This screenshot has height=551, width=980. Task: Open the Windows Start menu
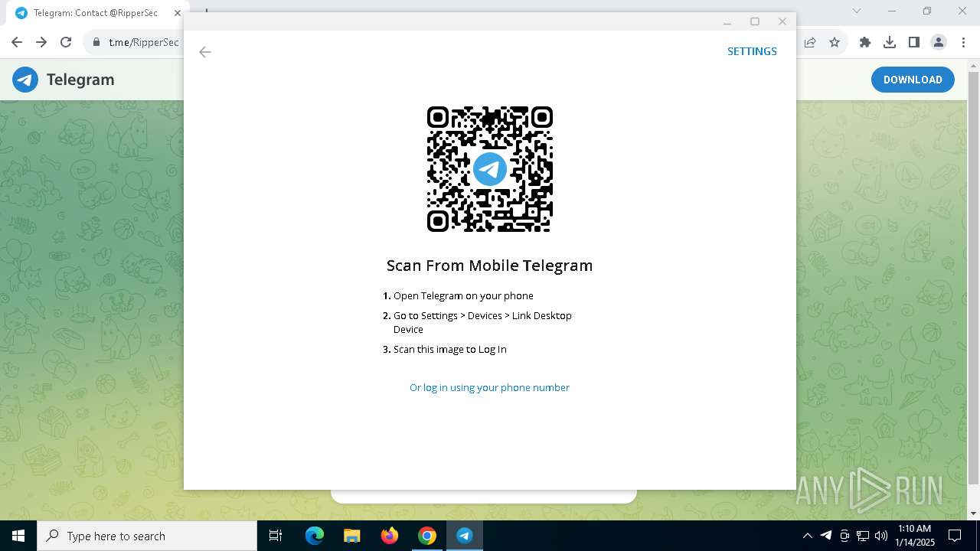pos(18,536)
